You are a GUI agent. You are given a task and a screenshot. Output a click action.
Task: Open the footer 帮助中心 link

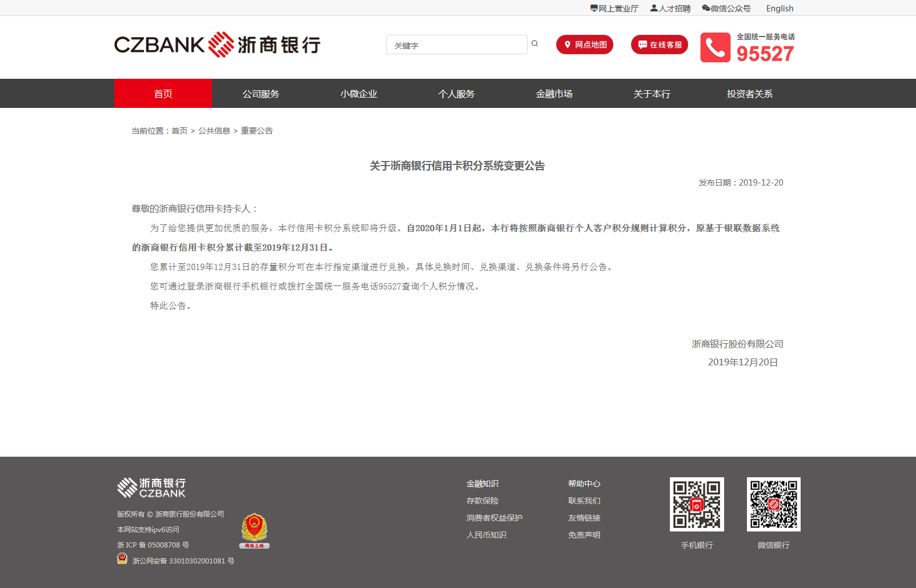click(x=584, y=484)
